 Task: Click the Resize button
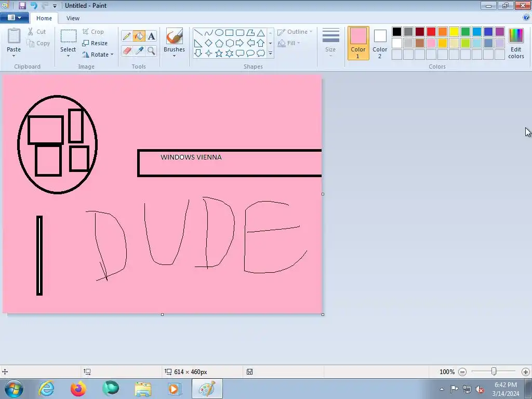[x=95, y=43]
